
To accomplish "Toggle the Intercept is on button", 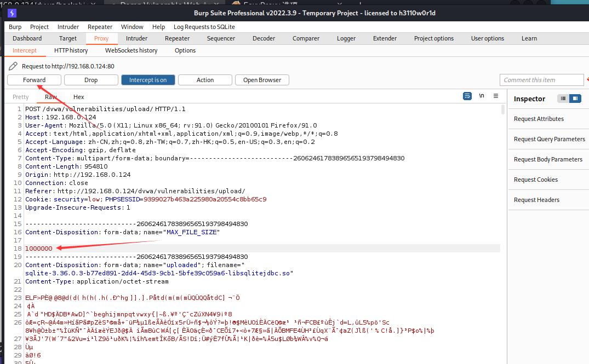I will pos(147,80).
